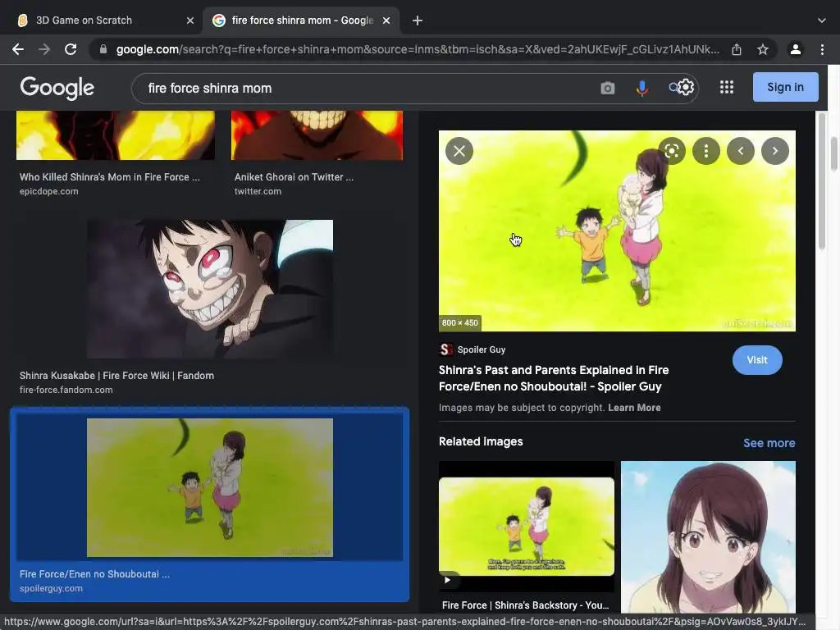Search by image using camera icon
The height and width of the screenshot is (630, 840).
click(x=608, y=88)
